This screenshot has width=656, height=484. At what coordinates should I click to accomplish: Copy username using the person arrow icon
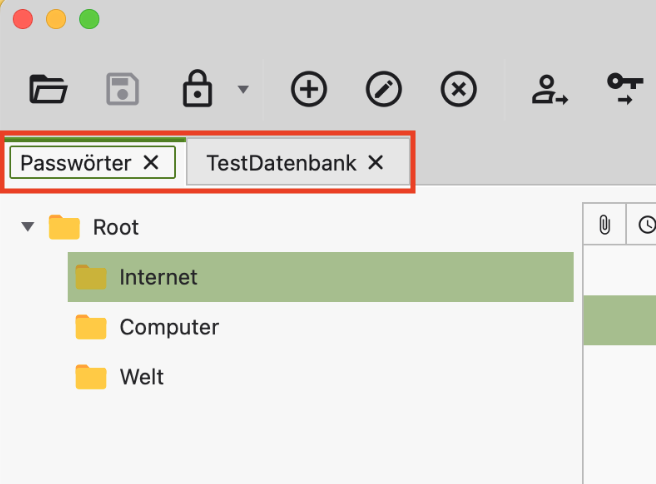click(x=549, y=90)
